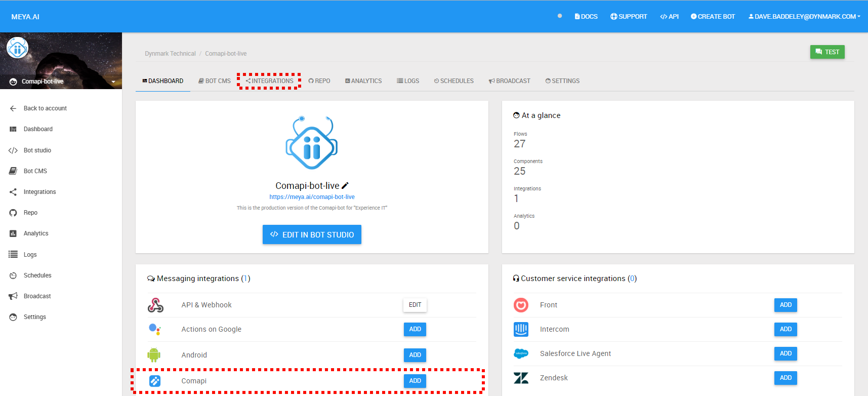Open the https://meya.ai/comapi-bot-live link
This screenshot has height=396, width=868.
tap(312, 197)
